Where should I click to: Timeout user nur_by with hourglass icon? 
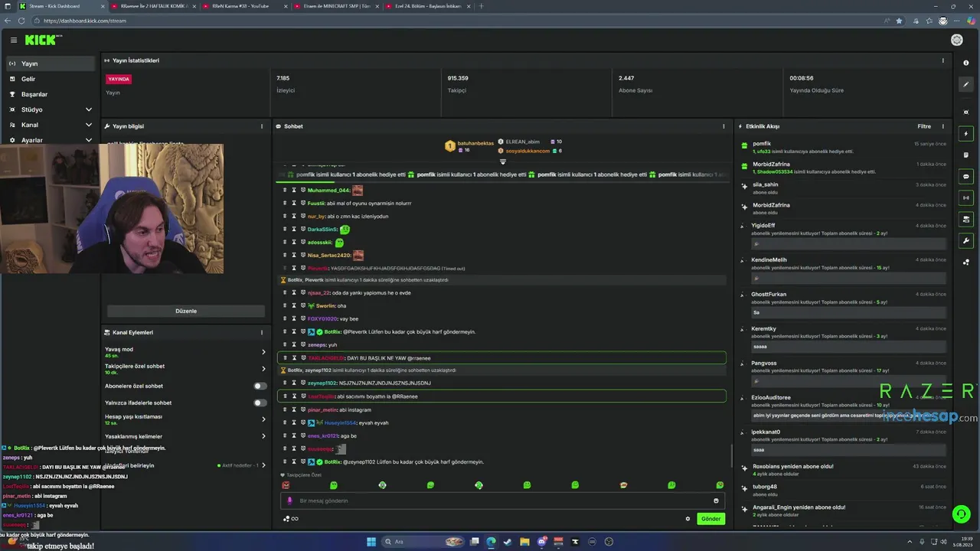pyautogui.click(x=294, y=217)
